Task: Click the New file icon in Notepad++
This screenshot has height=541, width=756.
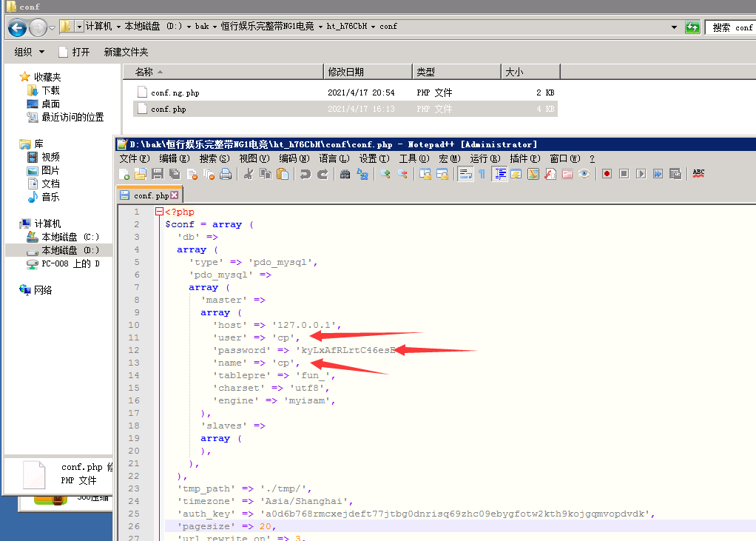Action: point(124,174)
